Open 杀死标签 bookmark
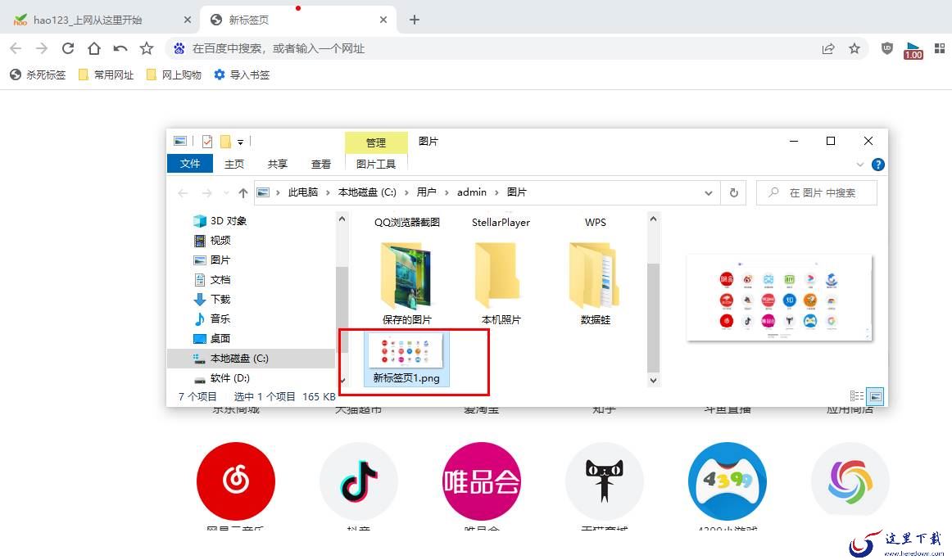The image size is (952, 560). tap(38, 75)
